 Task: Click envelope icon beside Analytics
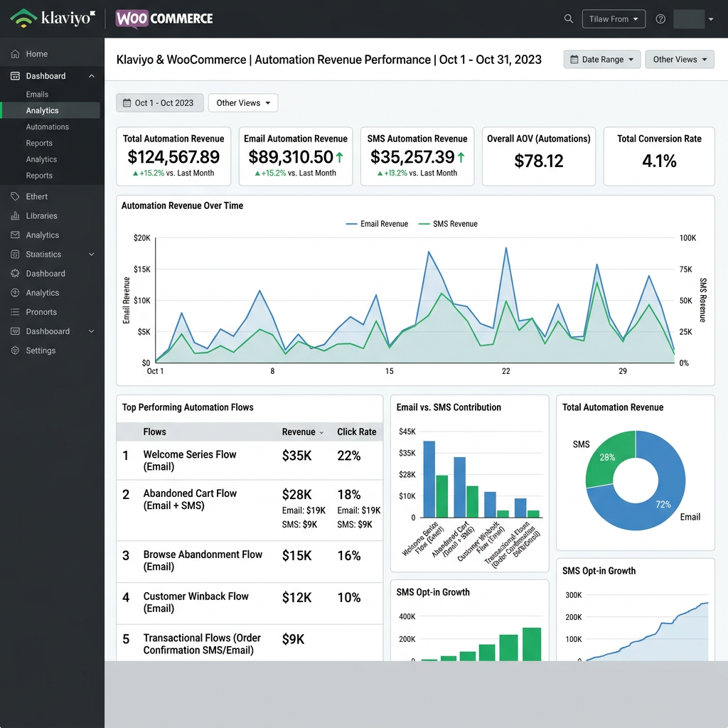tap(15, 235)
